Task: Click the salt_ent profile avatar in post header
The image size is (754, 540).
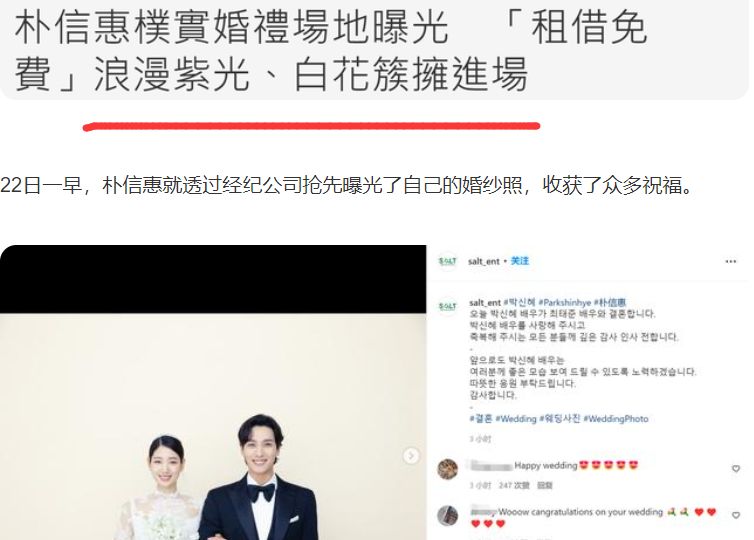Action: tap(447, 261)
